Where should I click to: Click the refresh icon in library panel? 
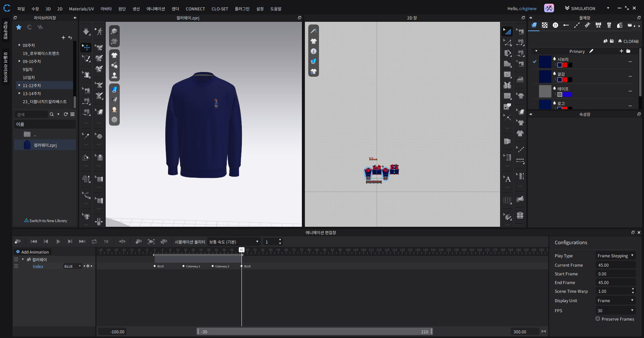tap(66, 114)
